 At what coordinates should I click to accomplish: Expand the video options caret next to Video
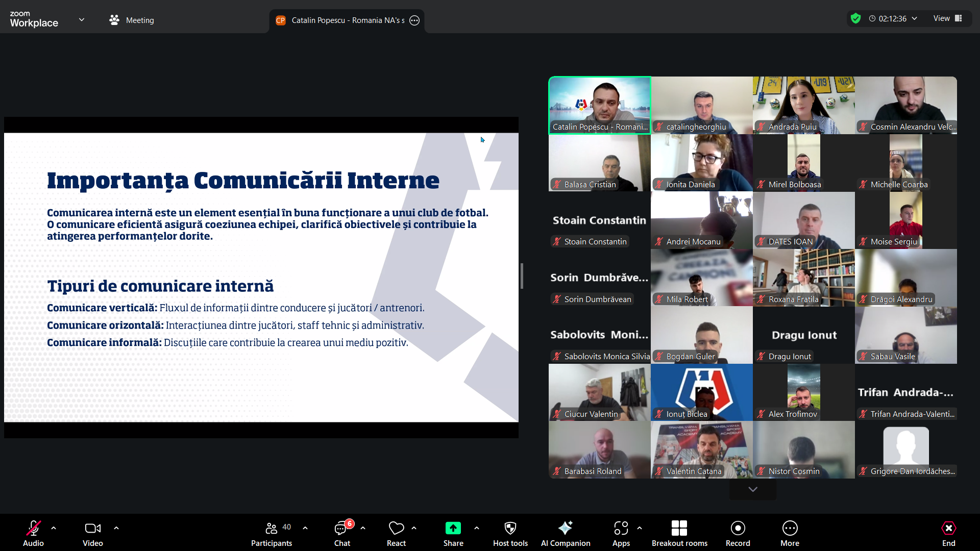[116, 528]
